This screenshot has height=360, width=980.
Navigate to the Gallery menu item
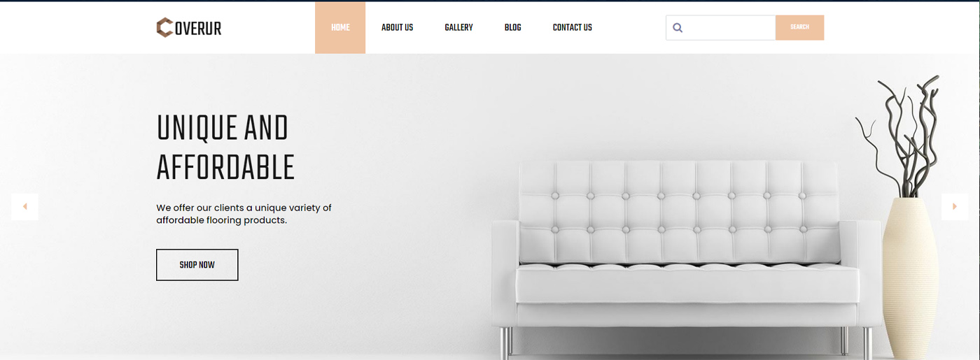pyautogui.click(x=458, y=27)
